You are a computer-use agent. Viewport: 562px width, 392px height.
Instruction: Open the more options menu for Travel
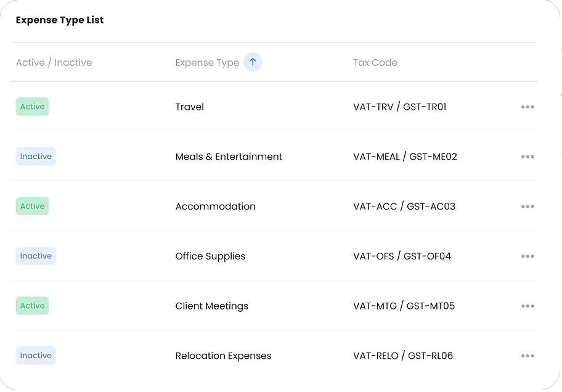527,107
